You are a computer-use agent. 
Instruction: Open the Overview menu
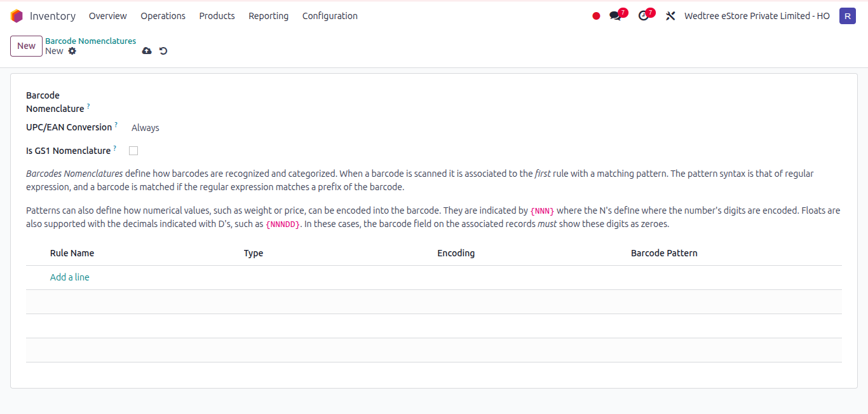pos(108,16)
